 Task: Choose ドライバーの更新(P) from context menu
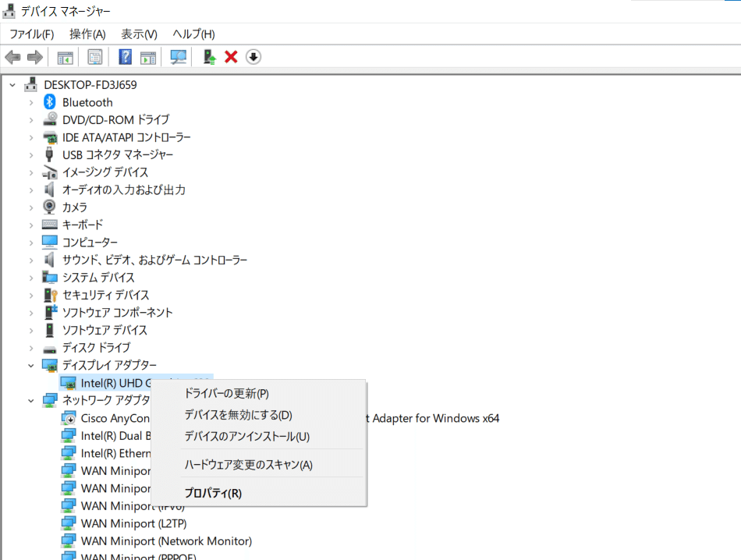[258, 393]
